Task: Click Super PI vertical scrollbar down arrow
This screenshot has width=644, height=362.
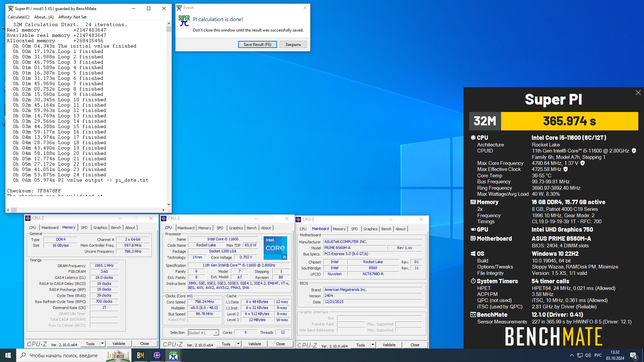Action: coord(169,204)
